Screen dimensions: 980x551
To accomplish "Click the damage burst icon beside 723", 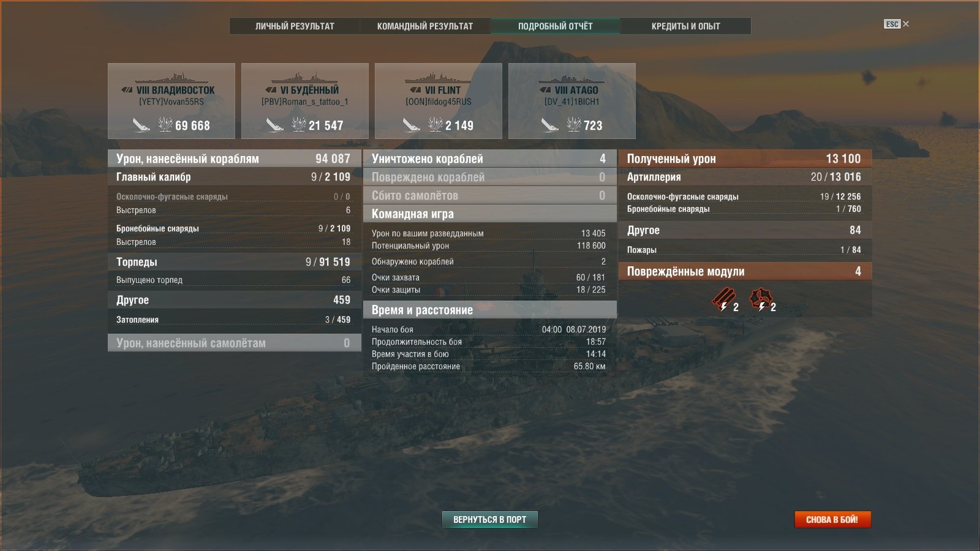I will tap(574, 124).
